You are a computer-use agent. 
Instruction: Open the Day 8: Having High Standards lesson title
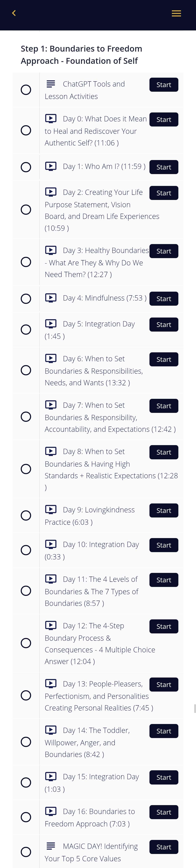point(111,469)
